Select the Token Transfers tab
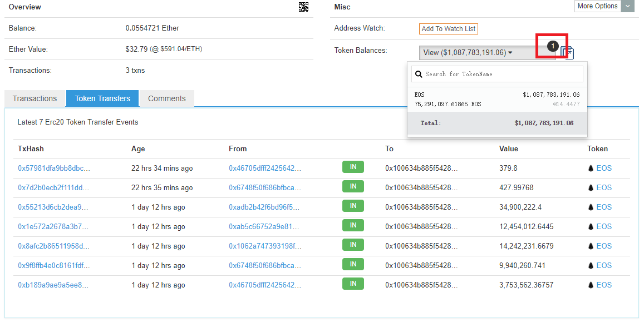 (102, 98)
